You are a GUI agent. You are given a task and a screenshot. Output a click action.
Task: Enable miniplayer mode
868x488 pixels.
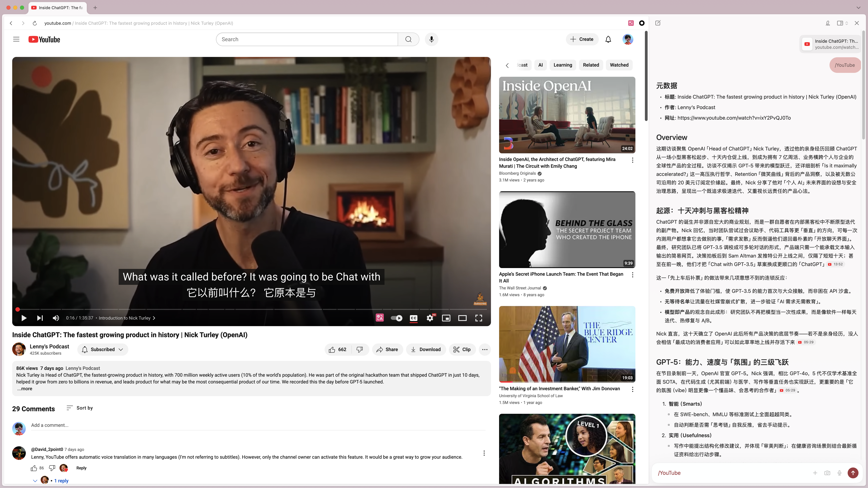[446, 318]
